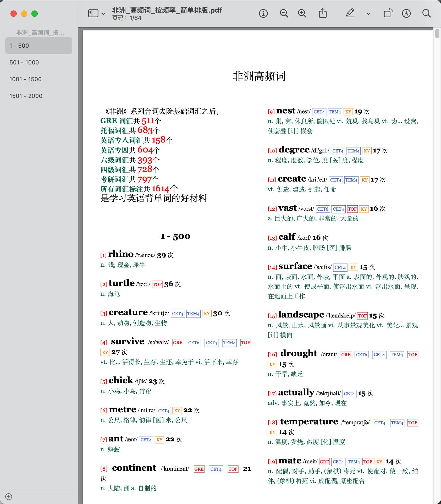
Task: Click the word 'turtle' entry
Action: (x=122, y=283)
